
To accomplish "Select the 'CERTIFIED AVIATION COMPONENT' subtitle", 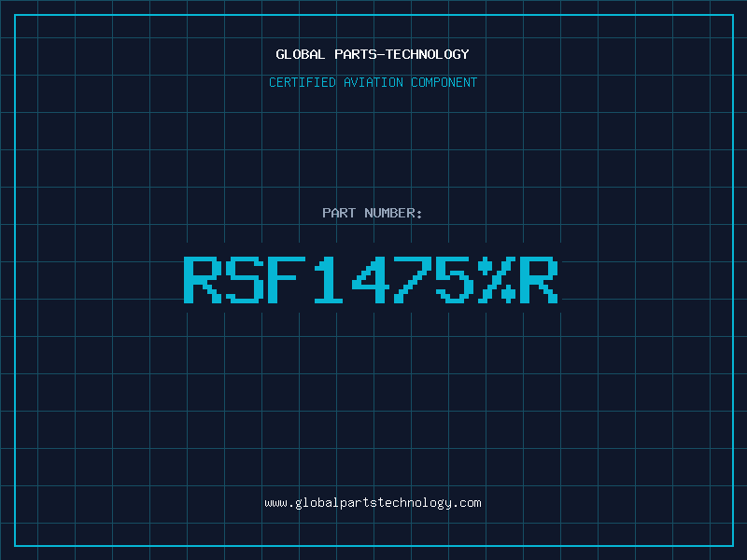I will [x=373, y=82].
